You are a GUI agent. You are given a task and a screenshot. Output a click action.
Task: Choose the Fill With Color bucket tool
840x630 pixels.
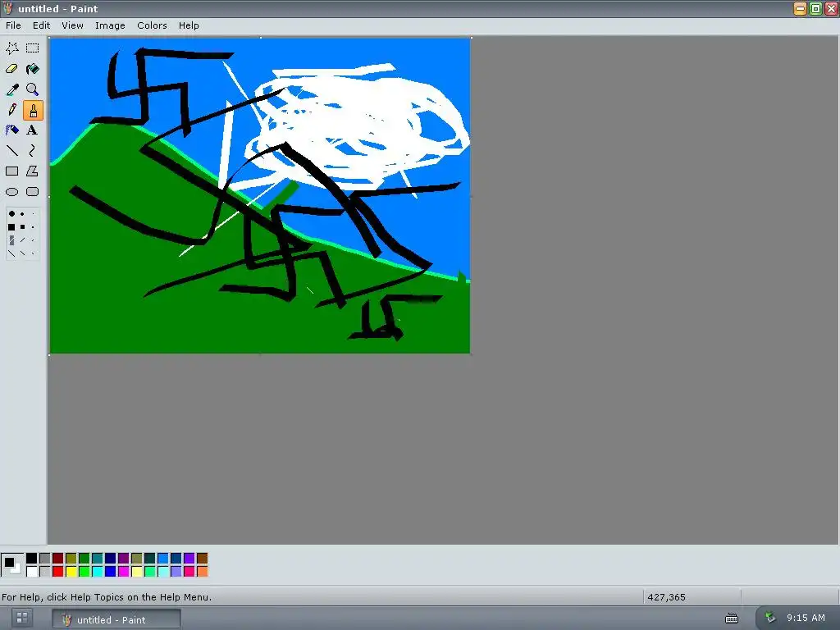(33, 69)
